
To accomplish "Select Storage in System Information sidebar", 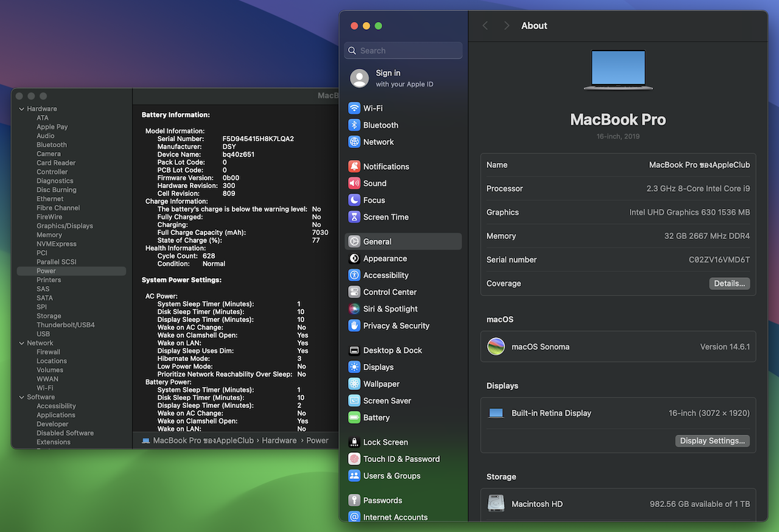I will [x=49, y=316].
